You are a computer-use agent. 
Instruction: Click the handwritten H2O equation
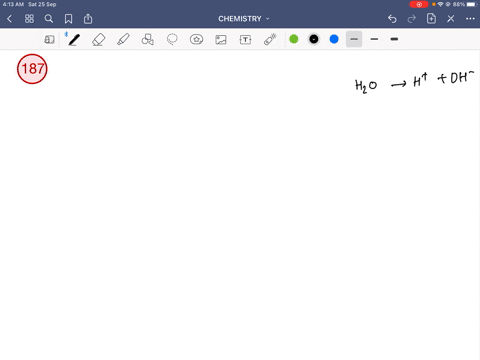click(414, 82)
